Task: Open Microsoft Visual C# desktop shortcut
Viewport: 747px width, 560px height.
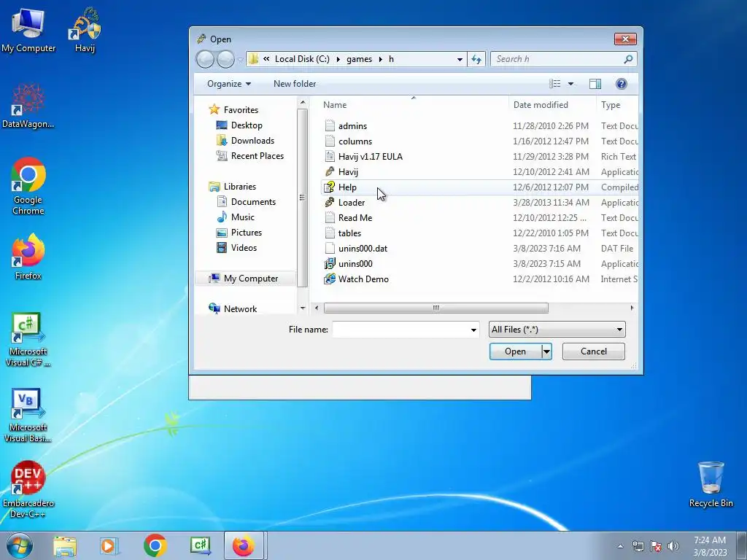Action: tap(28, 340)
